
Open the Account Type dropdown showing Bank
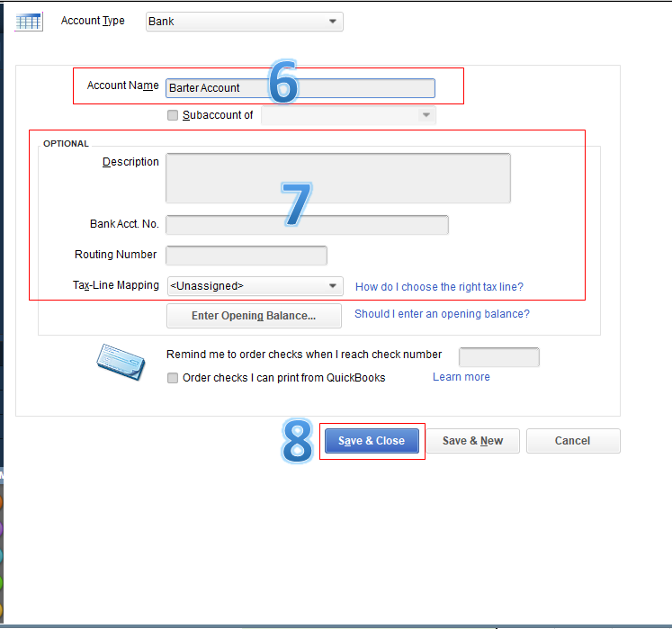click(x=245, y=22)
